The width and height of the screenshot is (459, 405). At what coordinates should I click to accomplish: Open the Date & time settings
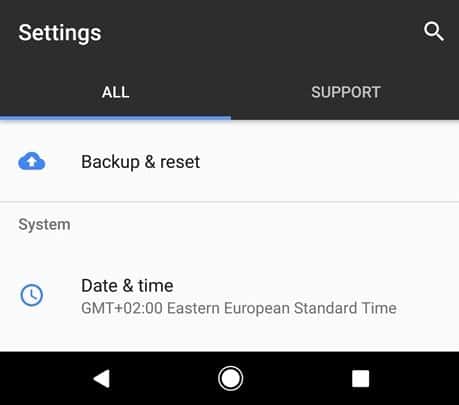pyautogui.click(x=229, y=296)
